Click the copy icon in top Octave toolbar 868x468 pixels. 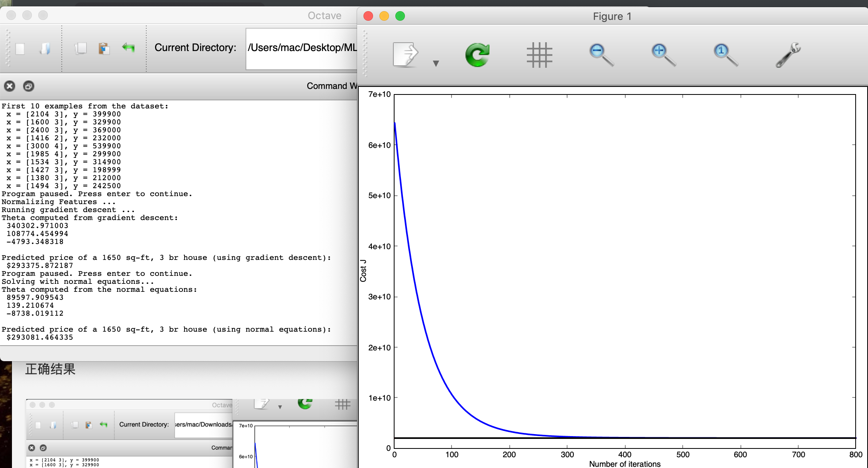[x=81, y=49]
